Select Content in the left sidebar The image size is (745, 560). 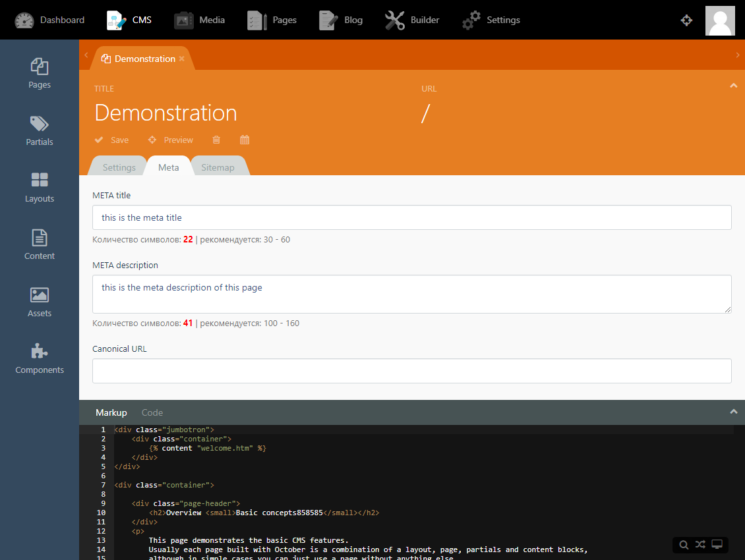tap(40, 244)
